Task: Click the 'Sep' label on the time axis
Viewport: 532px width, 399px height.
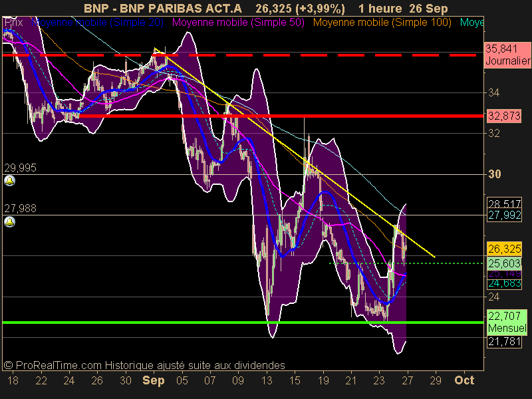Action: tap(154, 380)
